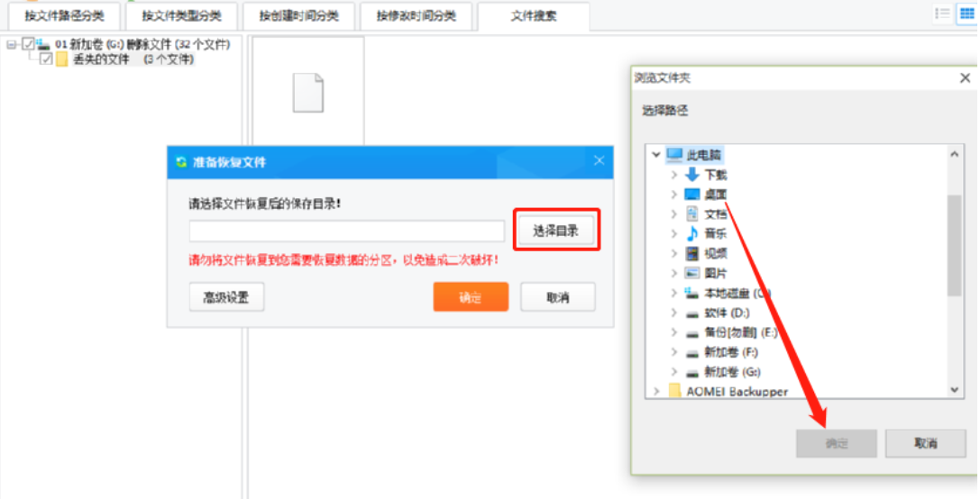Click the folder tree scrollbar thumb
Viewport: 980px width, 499px height.
955,244
